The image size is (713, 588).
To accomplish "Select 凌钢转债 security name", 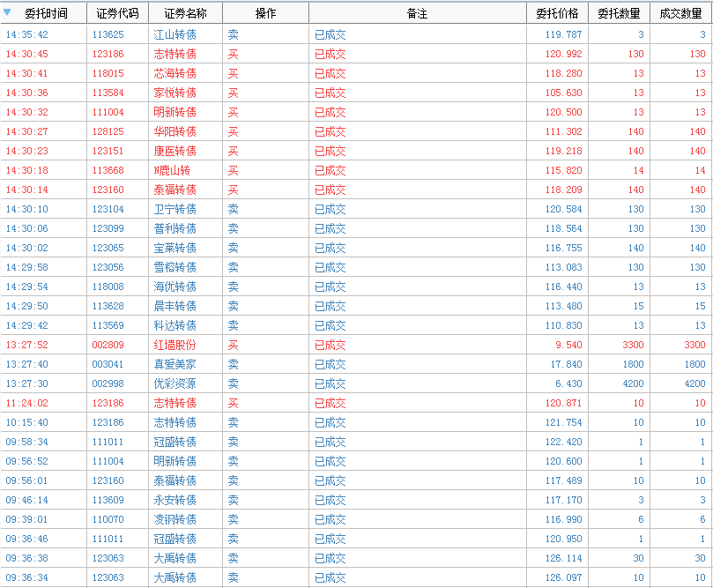I will point(175,520).
